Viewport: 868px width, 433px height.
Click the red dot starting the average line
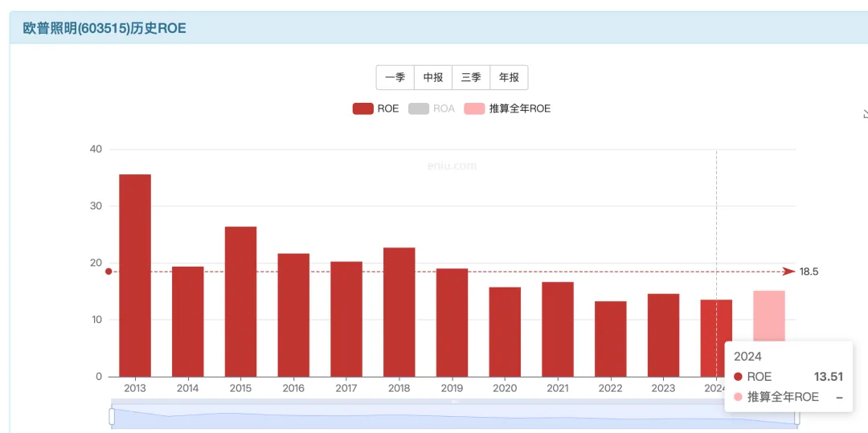point(108,272)
